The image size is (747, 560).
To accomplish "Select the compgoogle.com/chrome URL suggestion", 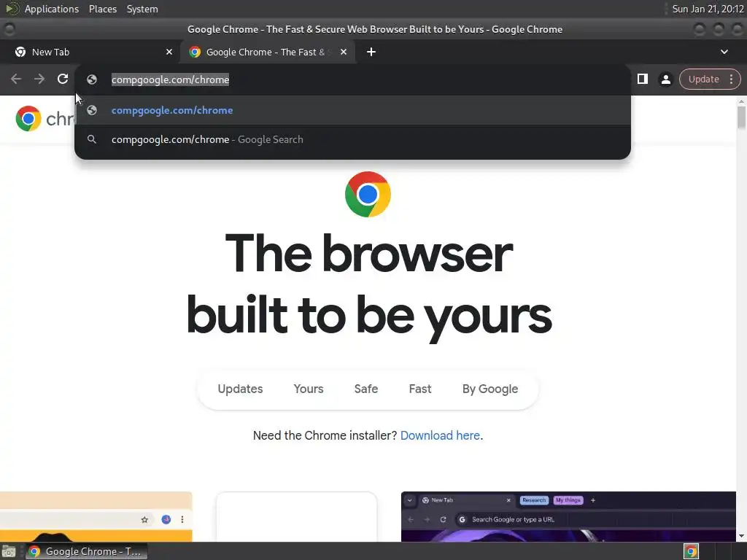I will tap(352, 110).
